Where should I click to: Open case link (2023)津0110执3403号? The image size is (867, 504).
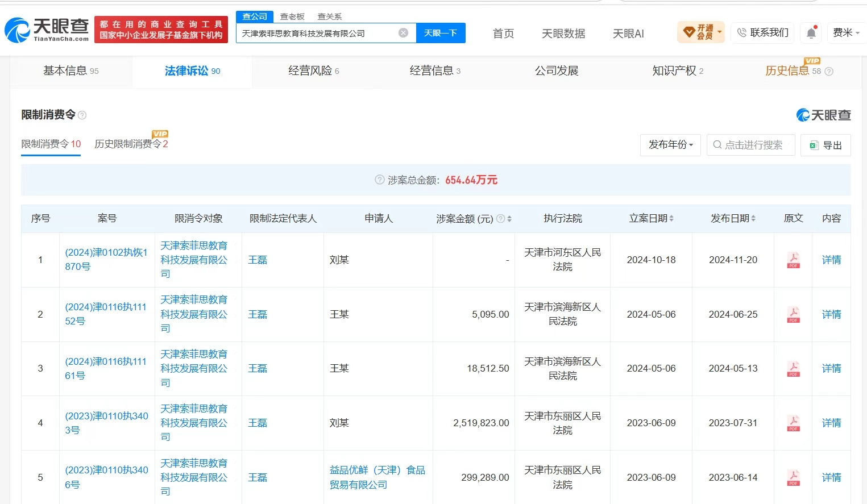[106, 423]
